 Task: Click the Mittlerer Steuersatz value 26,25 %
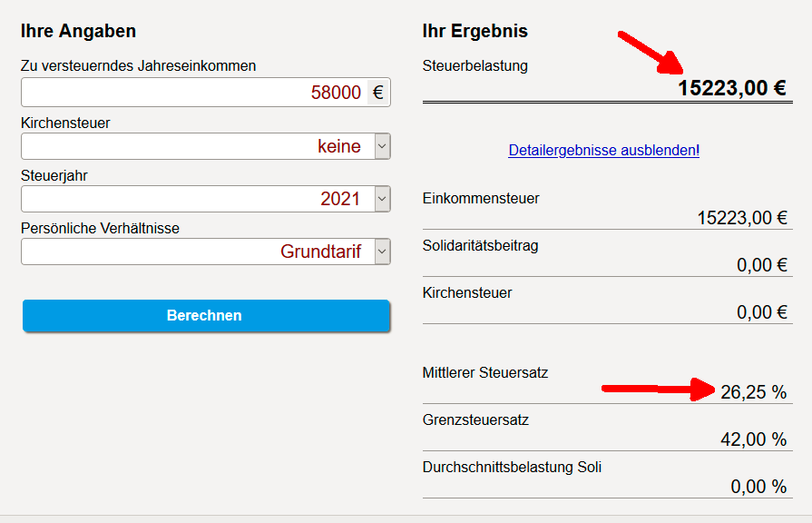[x=753, y=392]
